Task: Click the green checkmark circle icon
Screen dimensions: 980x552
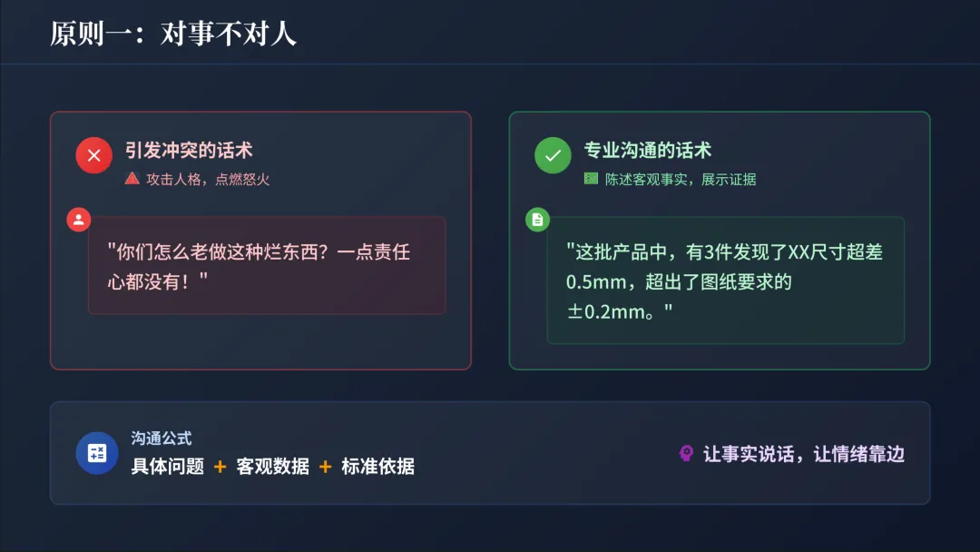Action: (553, 155)
